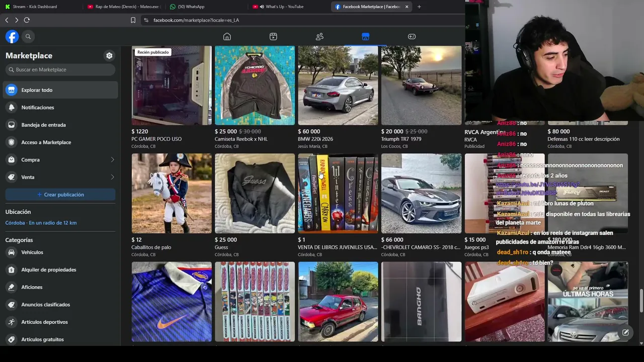Open the ÚLTIMAS HORAS car ad photo
Viewport: 644px width, 362px height.
588,302
